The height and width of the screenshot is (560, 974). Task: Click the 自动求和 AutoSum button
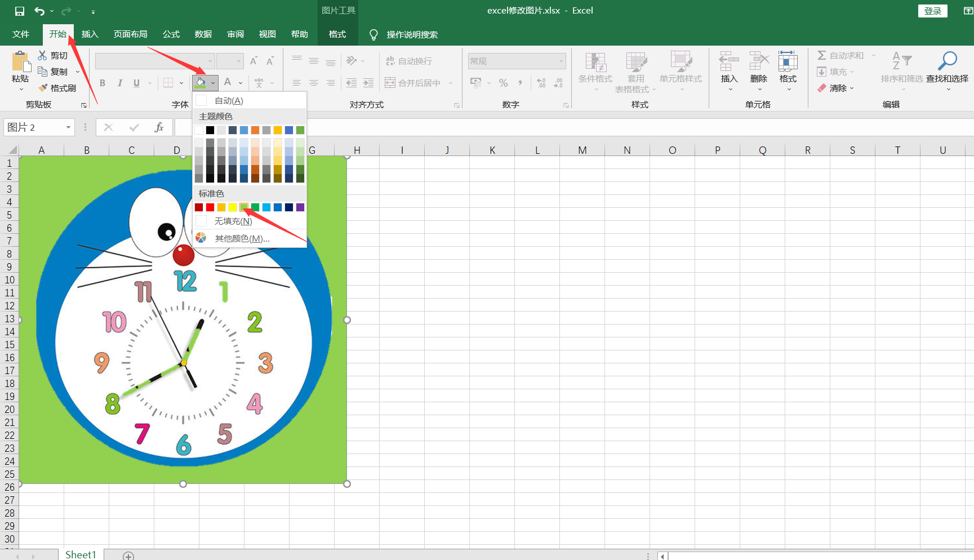point(840,55)
